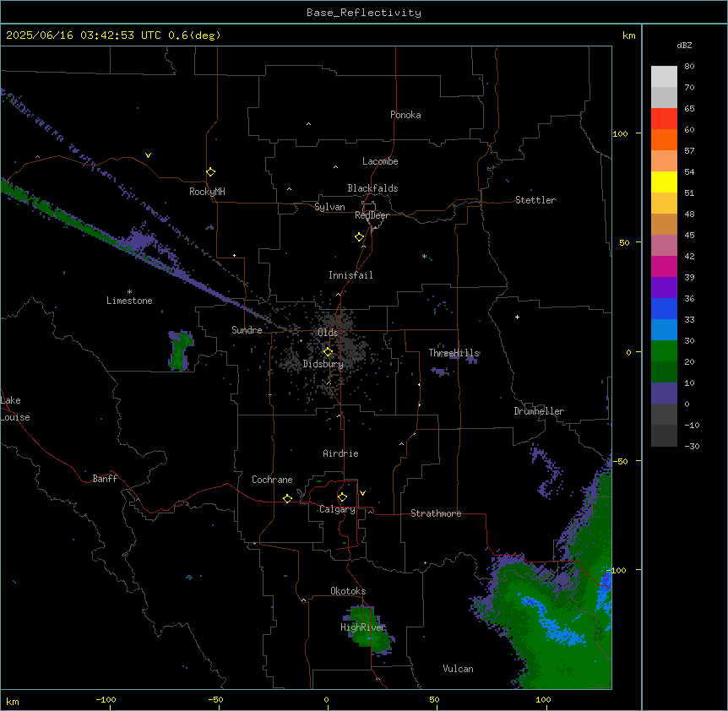This screenshot has height=711, width=728.
Task: Click the small green echo south of Limestone
Action: [181, 350]
